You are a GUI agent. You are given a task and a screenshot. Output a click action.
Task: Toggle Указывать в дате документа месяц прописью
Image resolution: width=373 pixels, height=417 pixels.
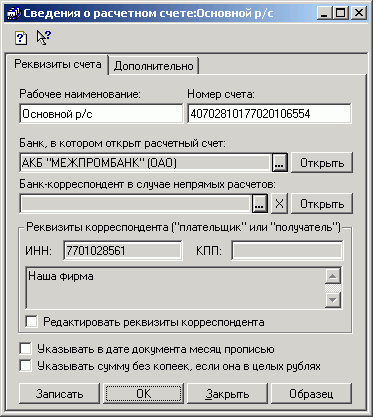click(x=26, y=349)
